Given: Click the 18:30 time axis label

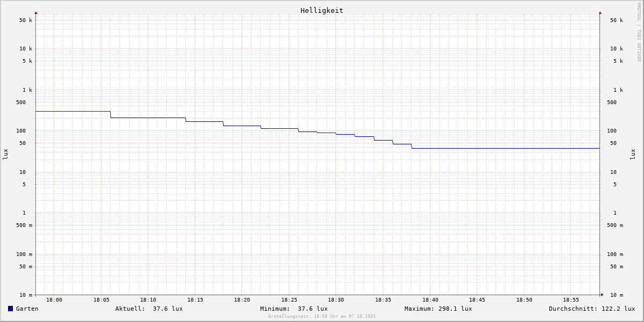Looking at the screenshot, I should click(x=336, y=300).
